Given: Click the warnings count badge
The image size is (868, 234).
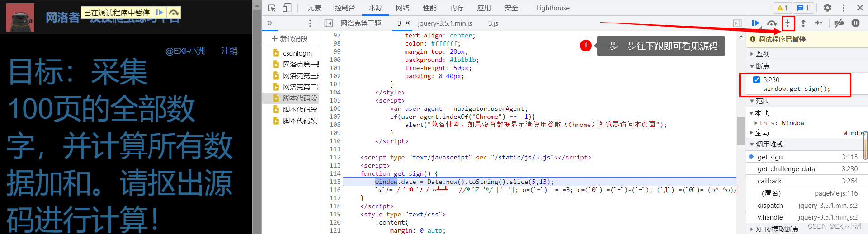Looking at the screenshot, I should (783, 8).
